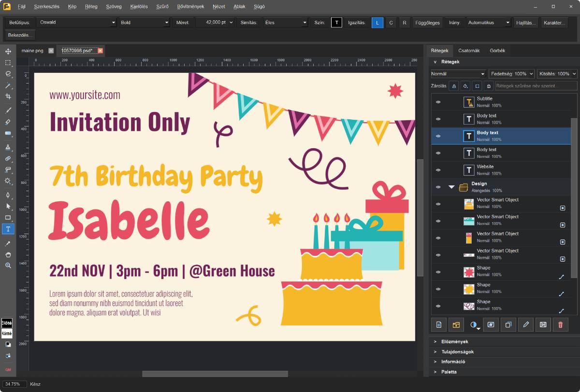Toggle Quick Mask mode (QM)
The image size is (580, 392).
8,369
